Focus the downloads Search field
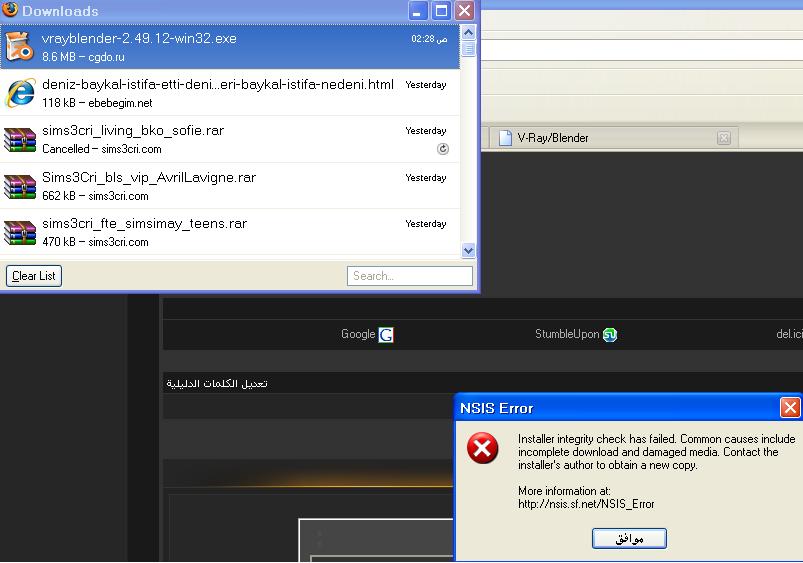803x563 pixels. coord(410,276)
